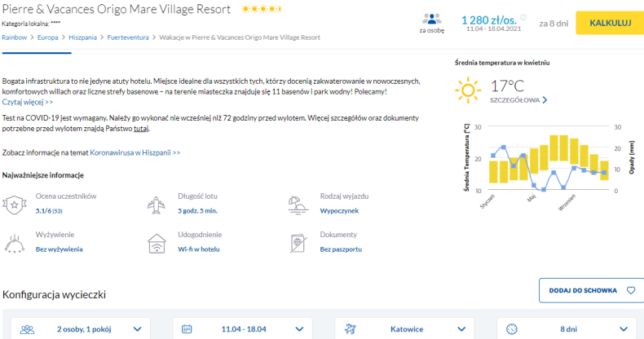
Task: Expand the 8 dni duration dropdown
Action: 567,329
